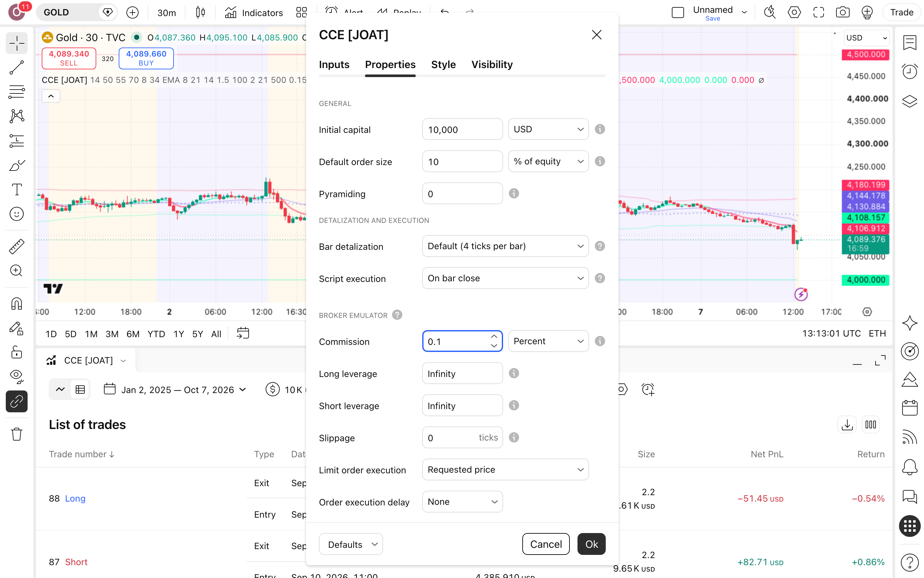
Task: Open the Fibonacci retracement tools
Action: 17,92
